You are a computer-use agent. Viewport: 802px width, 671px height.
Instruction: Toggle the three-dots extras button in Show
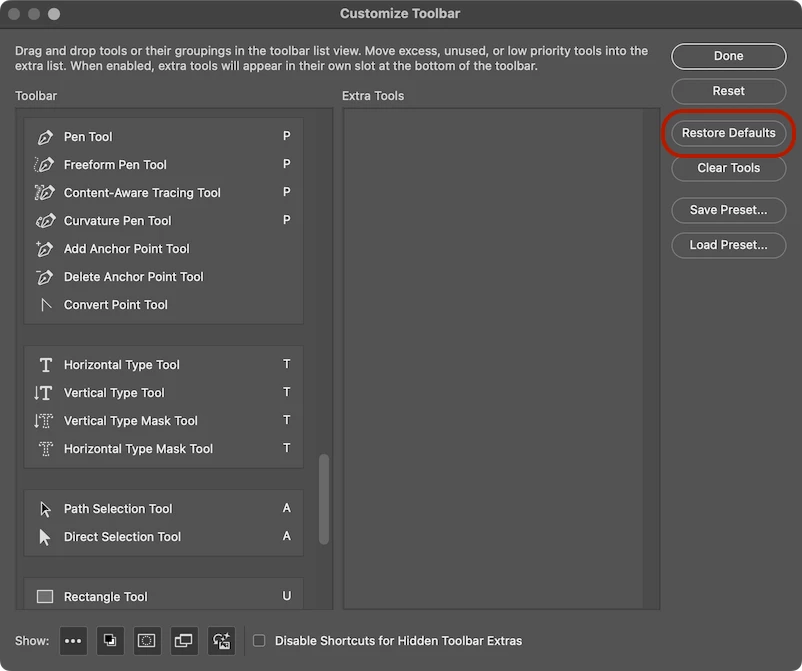tap(73, 641)
